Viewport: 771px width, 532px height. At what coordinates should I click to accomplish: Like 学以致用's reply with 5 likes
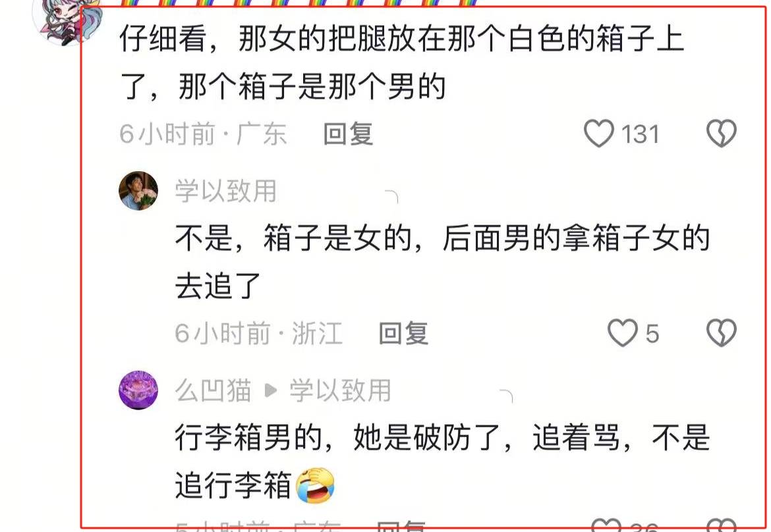click(623, 332)
